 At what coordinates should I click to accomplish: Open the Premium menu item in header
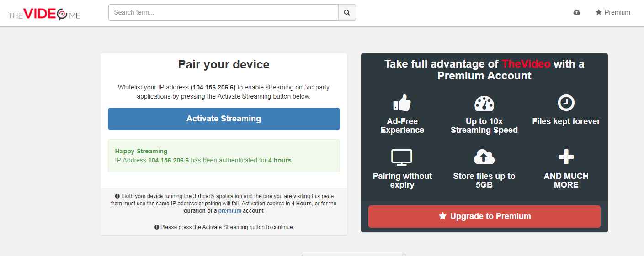(613, 12)
